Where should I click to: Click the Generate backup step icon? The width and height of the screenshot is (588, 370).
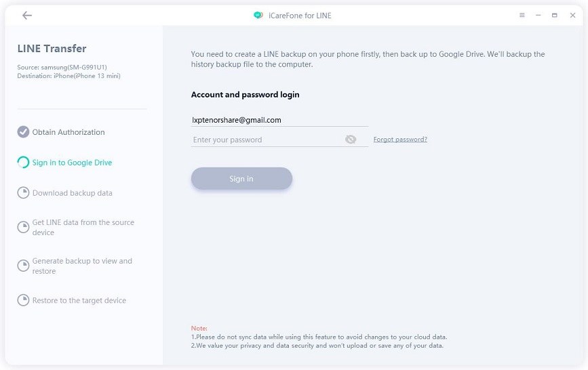point(23,266)
